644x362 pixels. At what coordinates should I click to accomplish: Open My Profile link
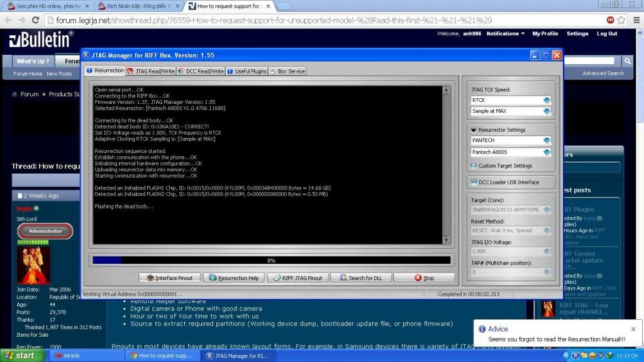pos(545,34)
